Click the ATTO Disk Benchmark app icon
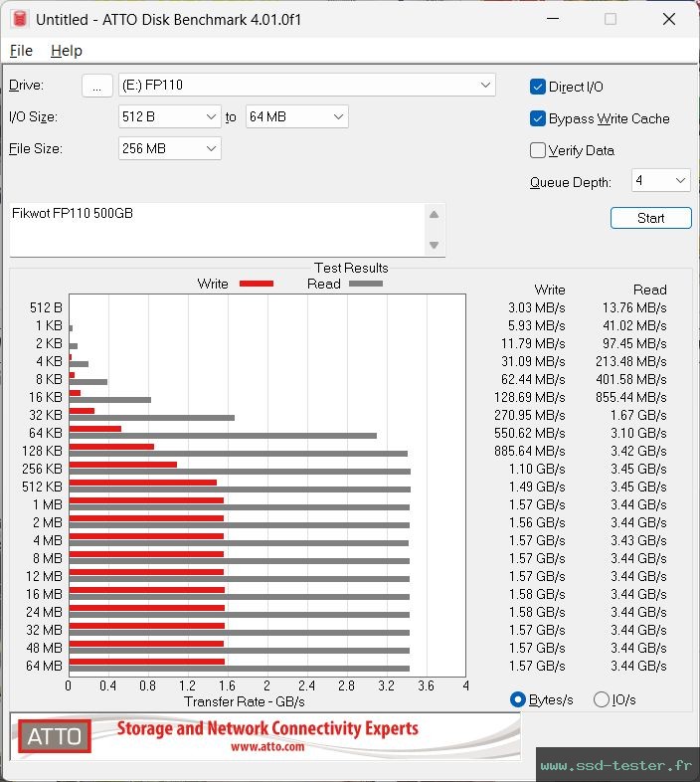 tap(19, 19)
